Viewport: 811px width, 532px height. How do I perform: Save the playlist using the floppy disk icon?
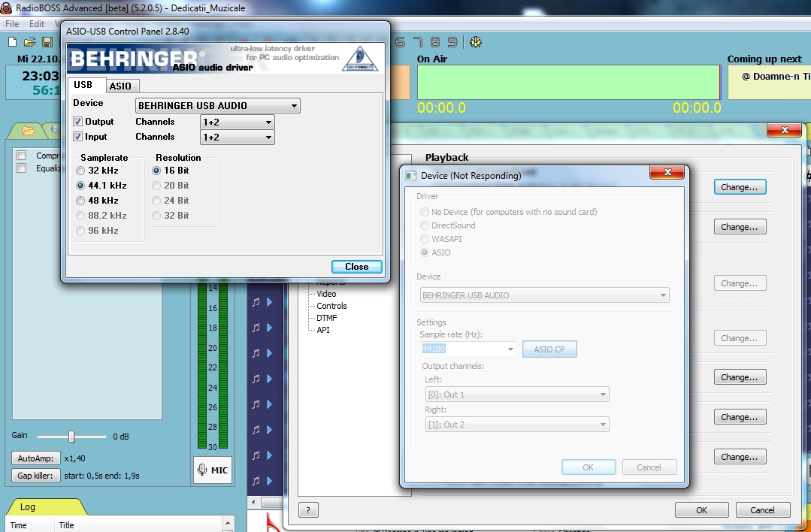(47, 42)
